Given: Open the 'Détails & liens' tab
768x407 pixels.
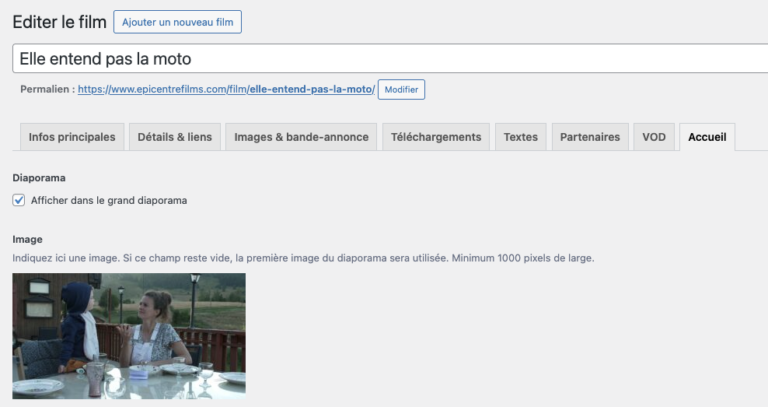Looking at the screenshot, I should point(175,137).
